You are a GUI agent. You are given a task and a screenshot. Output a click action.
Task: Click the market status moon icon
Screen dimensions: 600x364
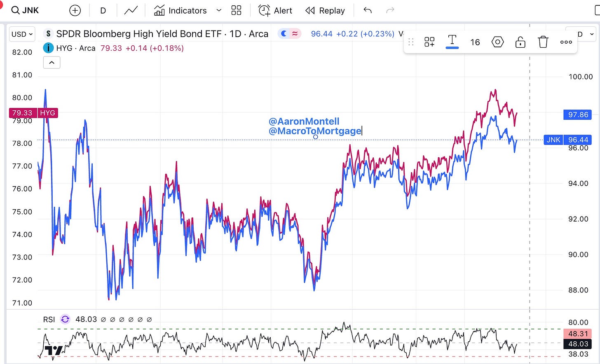click(x=284, y=34)
